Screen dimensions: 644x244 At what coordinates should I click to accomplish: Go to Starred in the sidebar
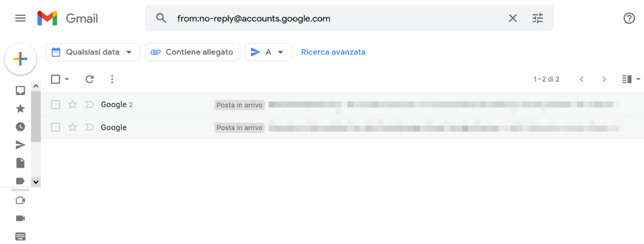tap(20, 109)
